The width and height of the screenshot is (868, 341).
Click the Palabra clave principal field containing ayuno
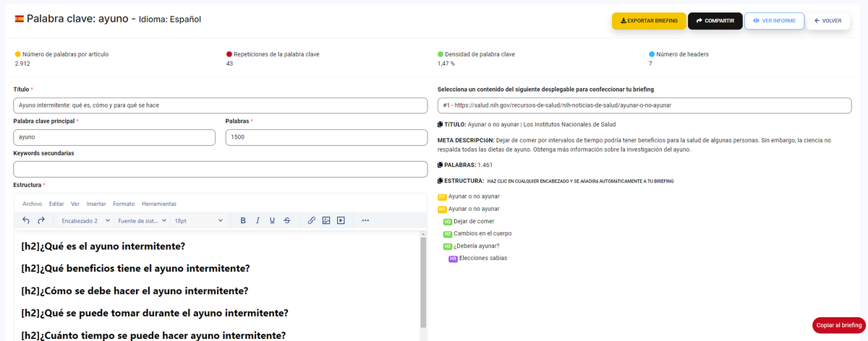tap(114, 137)
